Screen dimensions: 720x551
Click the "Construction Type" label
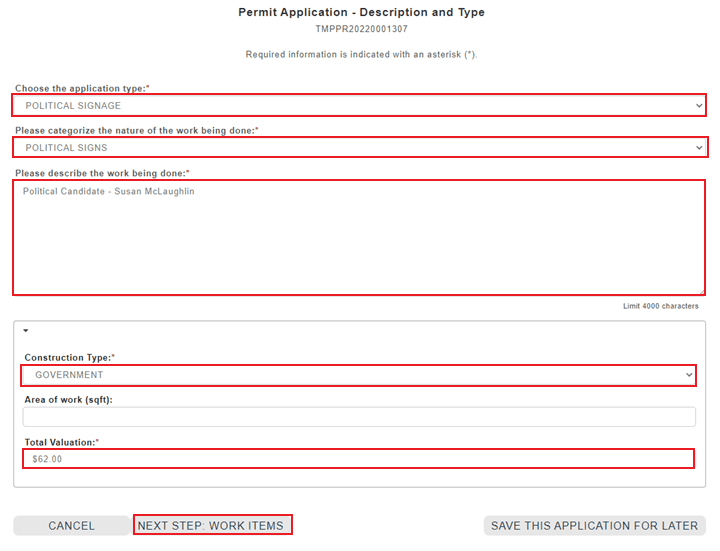(x=69, y=357)
